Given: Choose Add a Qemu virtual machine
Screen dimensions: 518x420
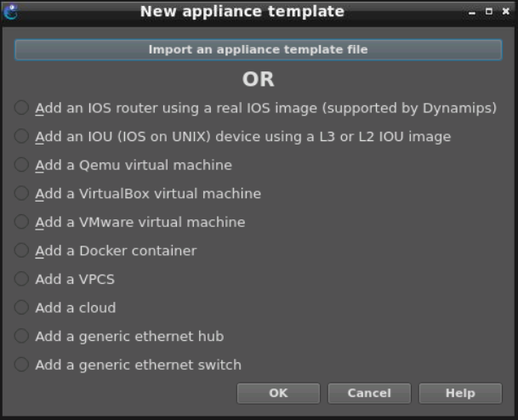Looking at the screenshot, I should point(21,165).
